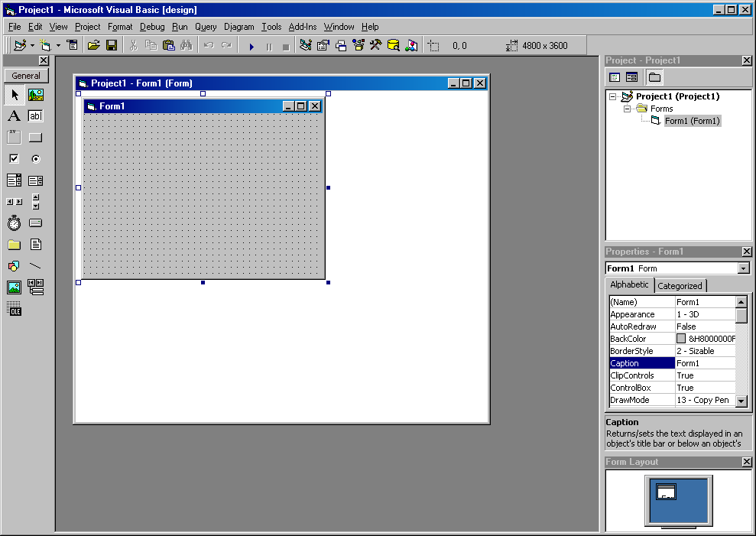The width and height of the screenshot is (756, 536).
Task: Open the Menu Editor from the toolbar
Action: [73, 45]
